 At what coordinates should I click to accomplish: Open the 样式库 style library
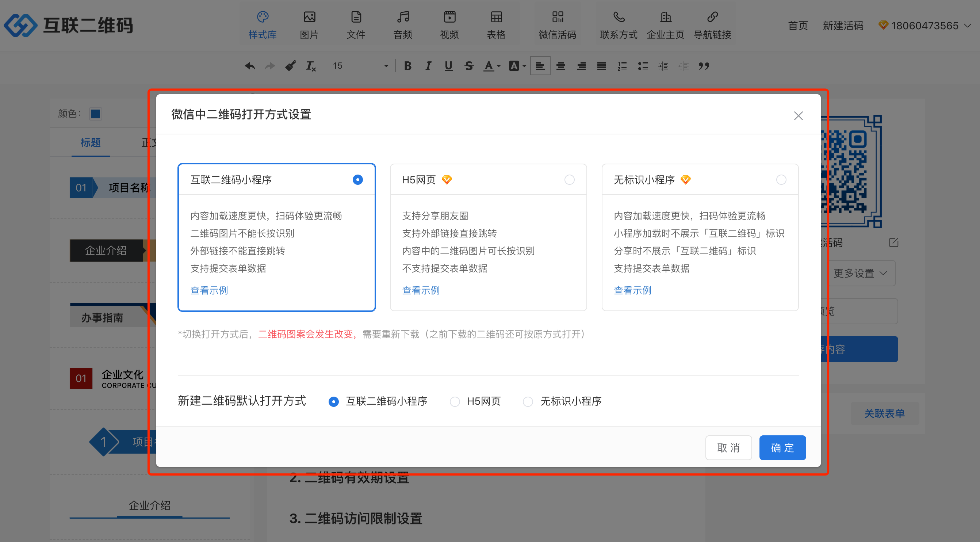(x=263, y=25)
